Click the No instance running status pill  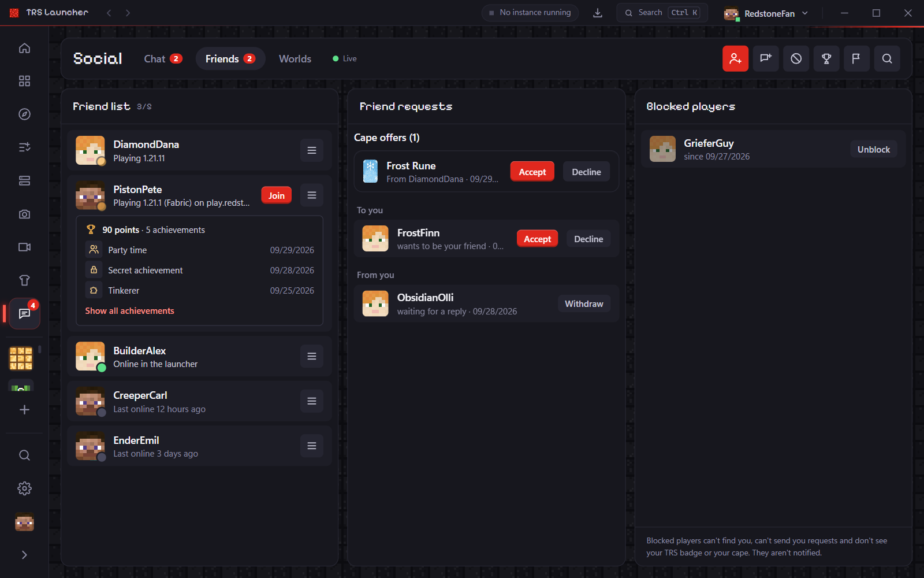click(x=530, y=13)
